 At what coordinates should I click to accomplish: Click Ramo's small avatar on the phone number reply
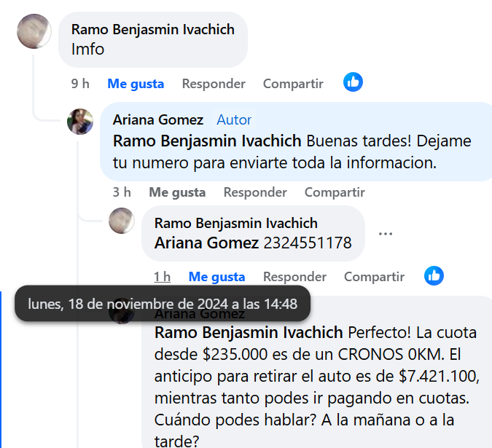122,221
